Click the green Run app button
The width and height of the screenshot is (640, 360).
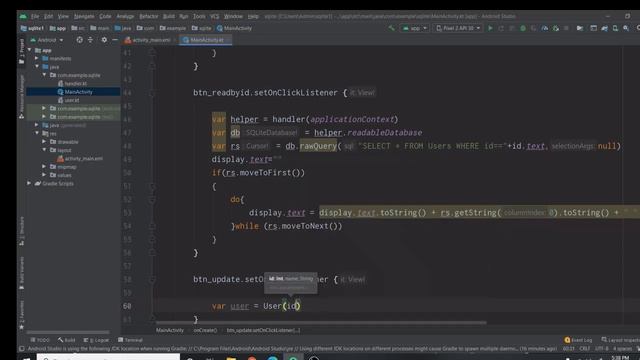point(490,28)
